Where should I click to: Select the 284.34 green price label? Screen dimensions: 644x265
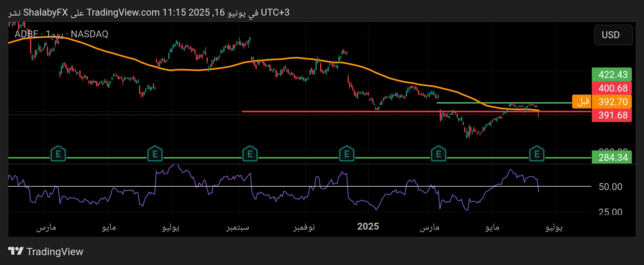tap(612, 157)
